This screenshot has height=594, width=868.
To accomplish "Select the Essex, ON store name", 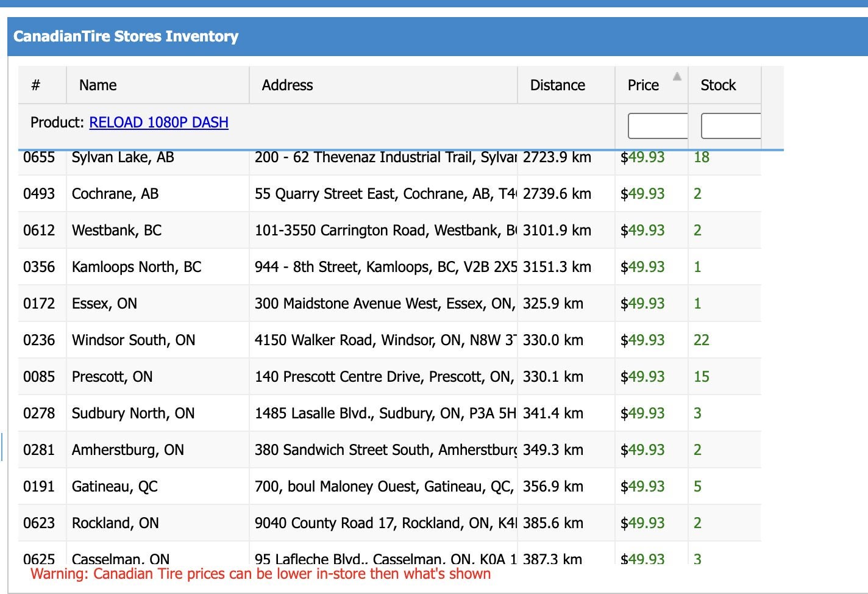I will (104, 304).
